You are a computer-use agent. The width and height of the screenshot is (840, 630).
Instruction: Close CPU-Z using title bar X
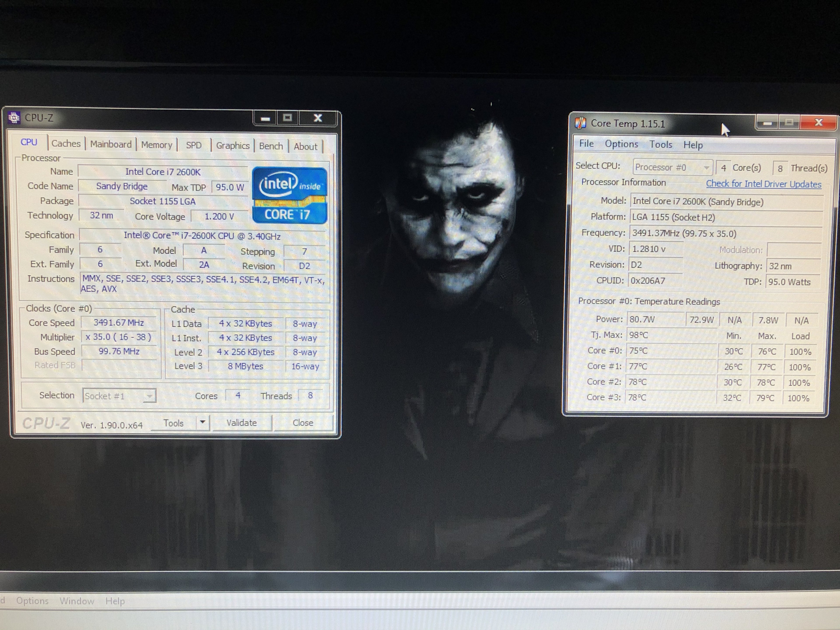pyautogui.click(x=317, y=118)
